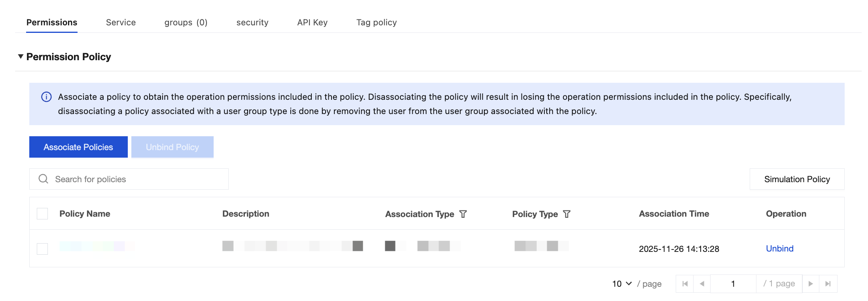
Task: Click the Associate Policies button
Action: click(x=78, y=147)
